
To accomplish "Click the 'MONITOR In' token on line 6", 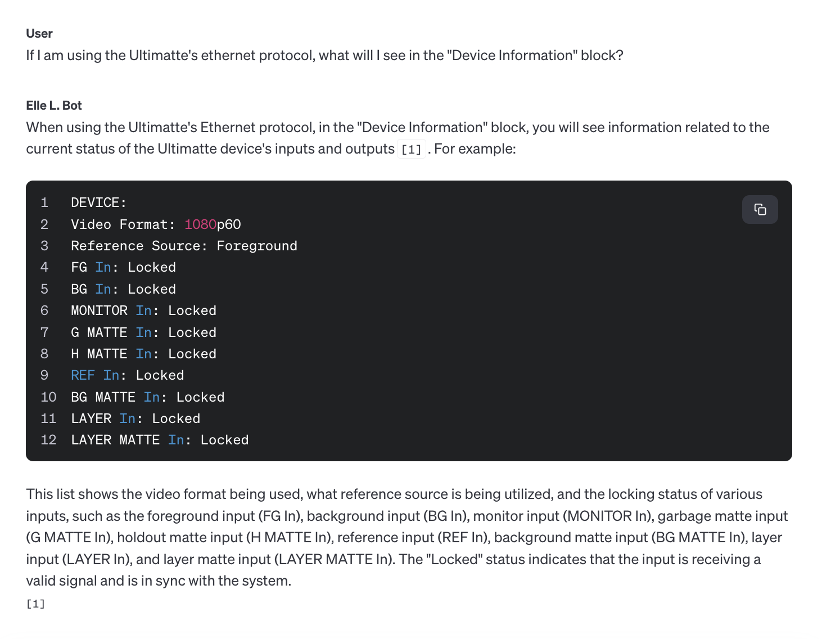I will (x=111, y=310).
